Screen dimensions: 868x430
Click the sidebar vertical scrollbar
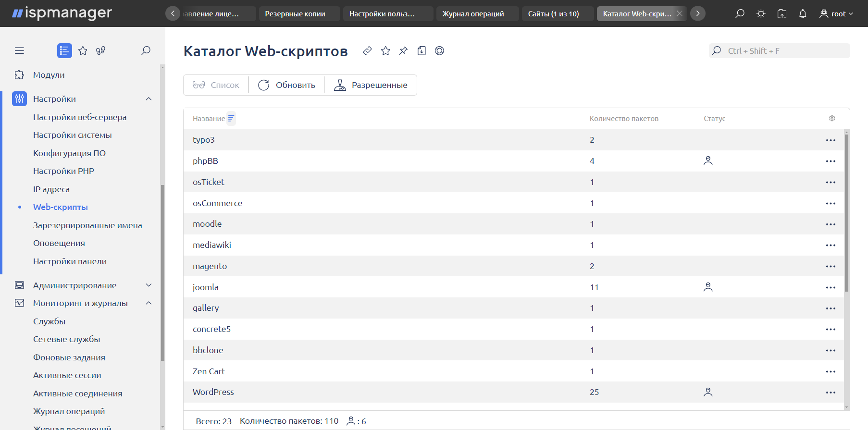[162, 272]
